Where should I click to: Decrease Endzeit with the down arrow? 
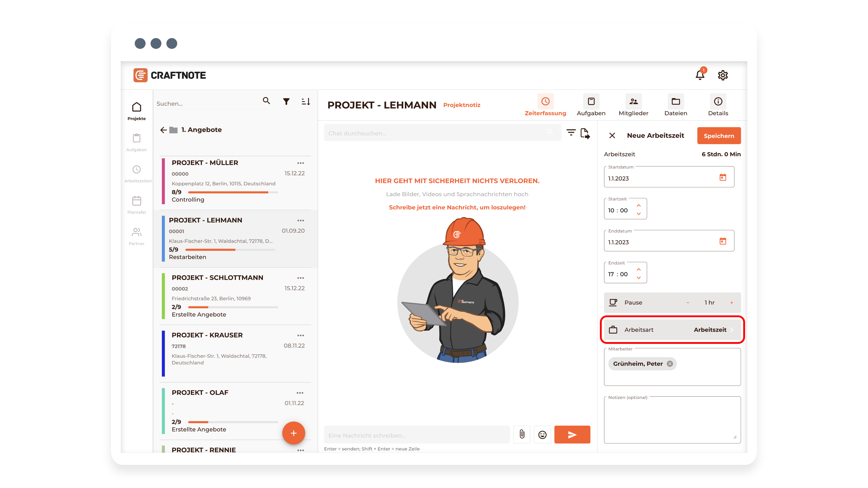639,278
